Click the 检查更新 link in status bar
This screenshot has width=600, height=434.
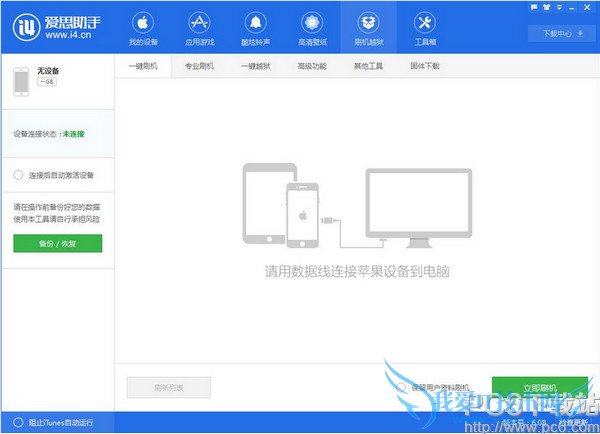(574, 423)
